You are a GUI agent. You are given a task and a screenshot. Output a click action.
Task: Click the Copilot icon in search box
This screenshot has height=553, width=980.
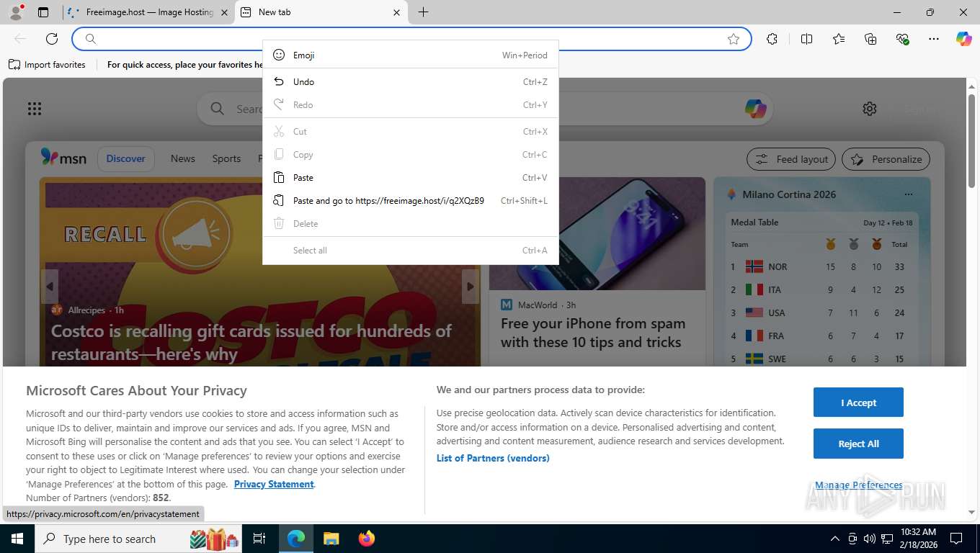click(755, 109)
